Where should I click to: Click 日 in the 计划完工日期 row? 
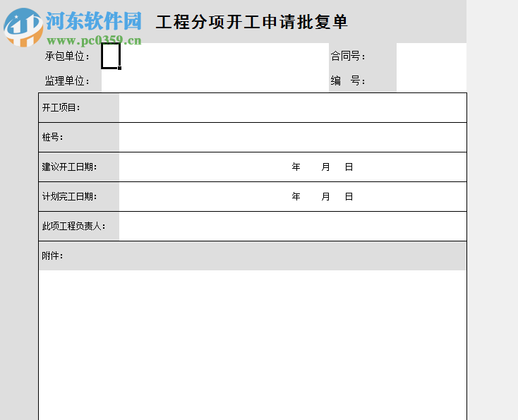(x=349, y=197)
